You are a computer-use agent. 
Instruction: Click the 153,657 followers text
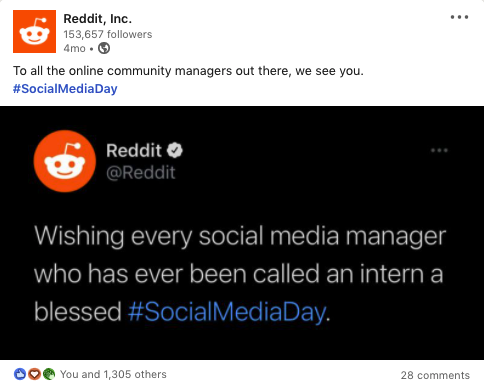[108, 34]
